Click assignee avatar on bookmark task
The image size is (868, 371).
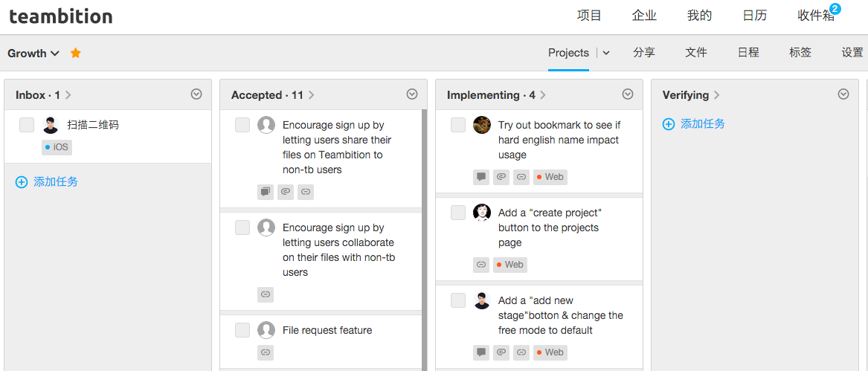click(482, 125)
